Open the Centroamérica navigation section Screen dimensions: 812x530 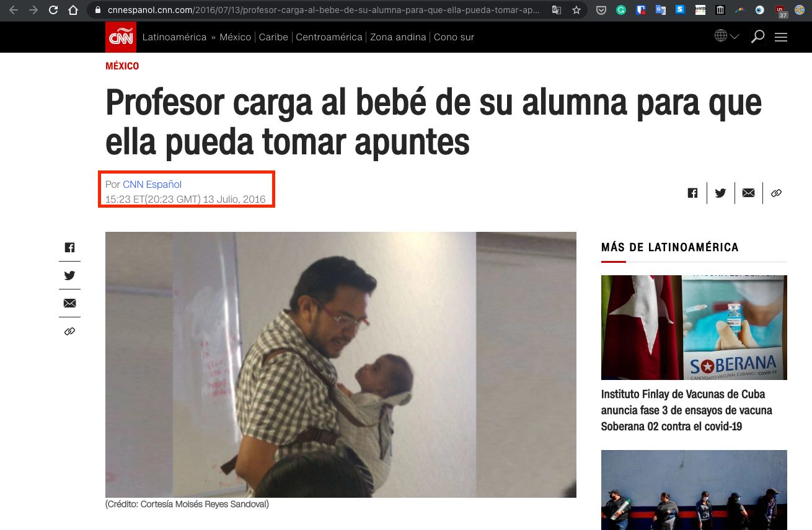coord(329,37)
